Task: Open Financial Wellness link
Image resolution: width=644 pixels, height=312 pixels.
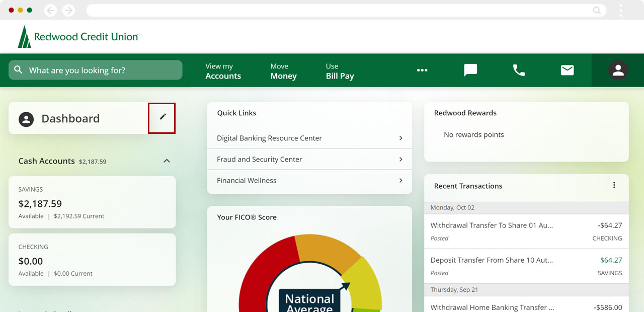Action: [x=309, y=180]
